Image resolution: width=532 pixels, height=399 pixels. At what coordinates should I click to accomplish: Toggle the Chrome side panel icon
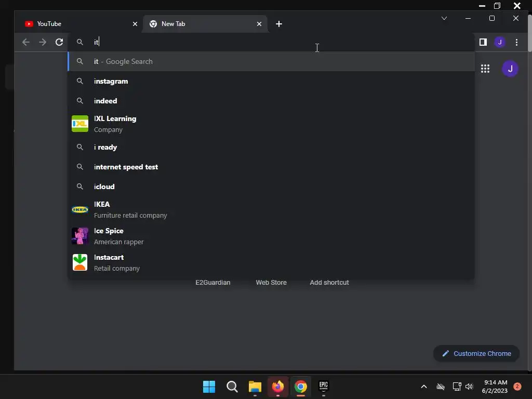pos(483,42)
